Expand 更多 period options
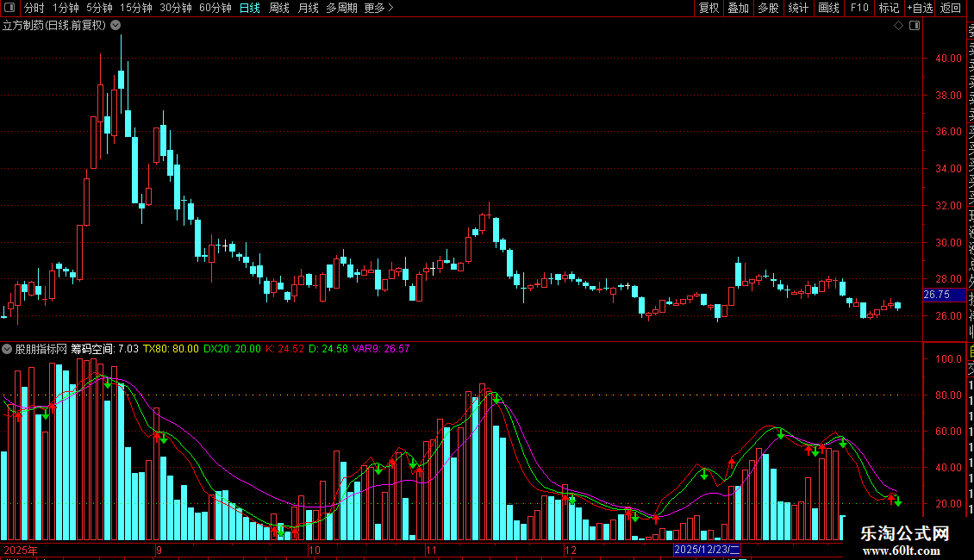The height and width of the screenshot is (560, 974). [378, 8]
